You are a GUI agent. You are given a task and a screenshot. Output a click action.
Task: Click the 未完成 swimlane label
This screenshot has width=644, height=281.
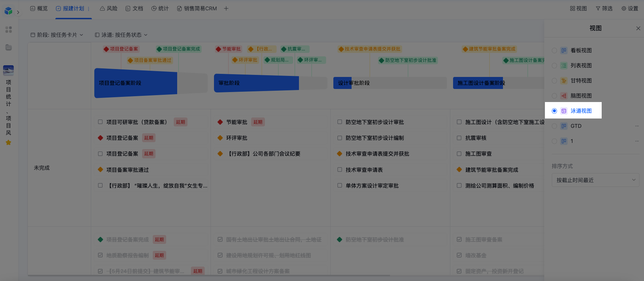click(42, 168)
